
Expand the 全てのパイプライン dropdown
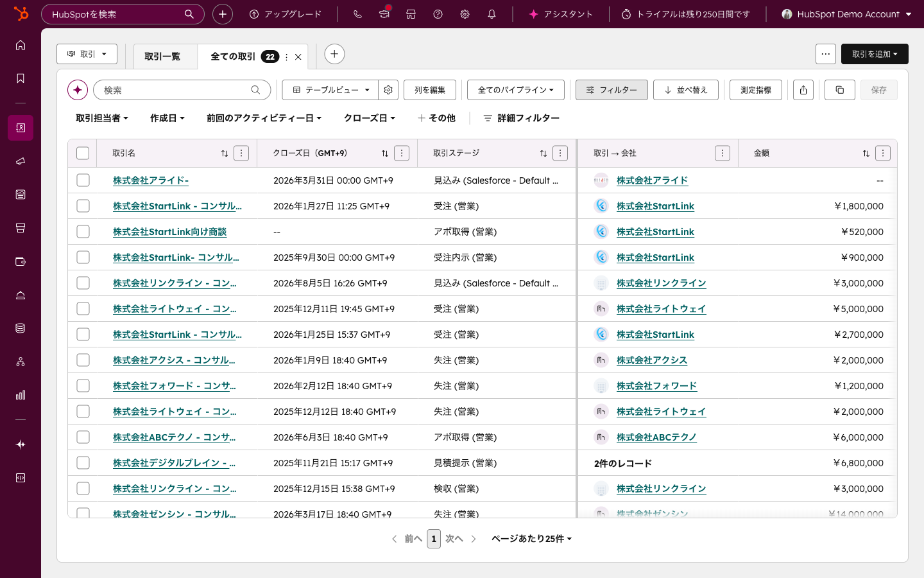point(515,90)
